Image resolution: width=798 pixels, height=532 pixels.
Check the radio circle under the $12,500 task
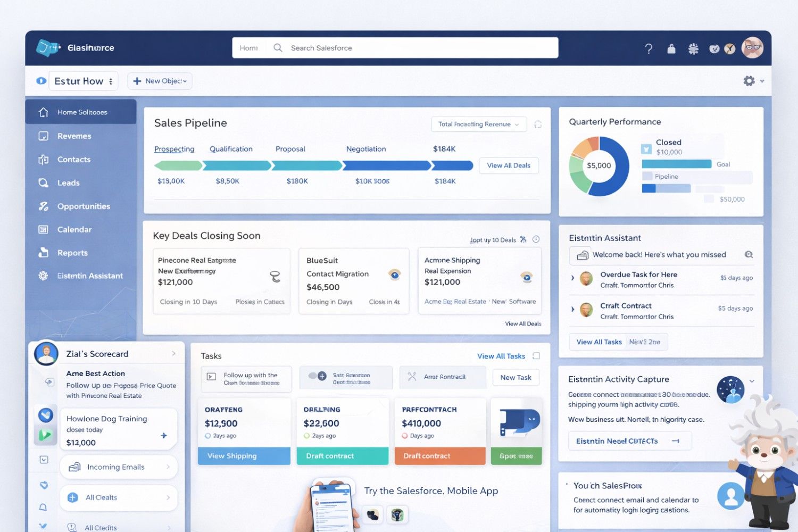click(207, 435)
